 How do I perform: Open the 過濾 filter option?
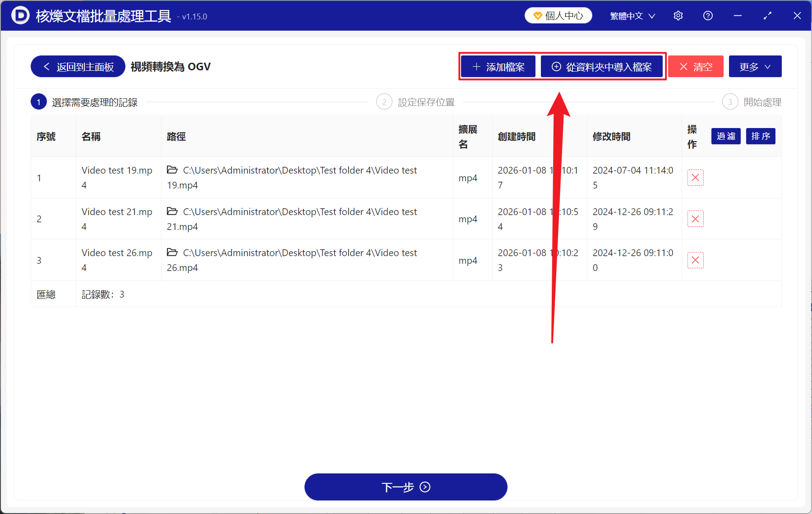(x=725, y=136)
